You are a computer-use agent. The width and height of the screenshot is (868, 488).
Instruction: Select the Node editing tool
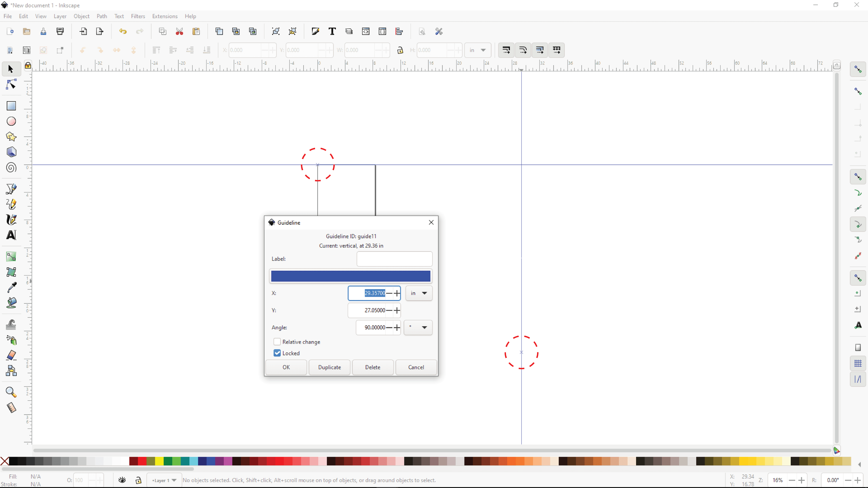point(11,84)
